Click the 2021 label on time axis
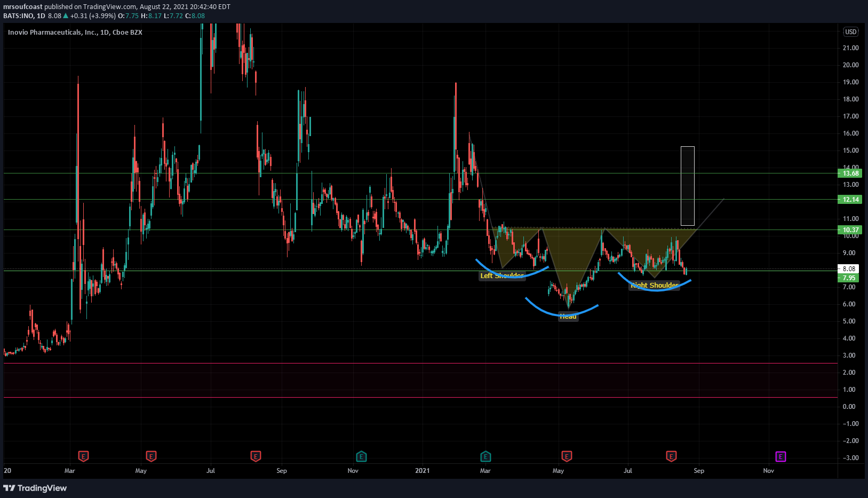Screen dimensions: 868x498 [422, 471]
